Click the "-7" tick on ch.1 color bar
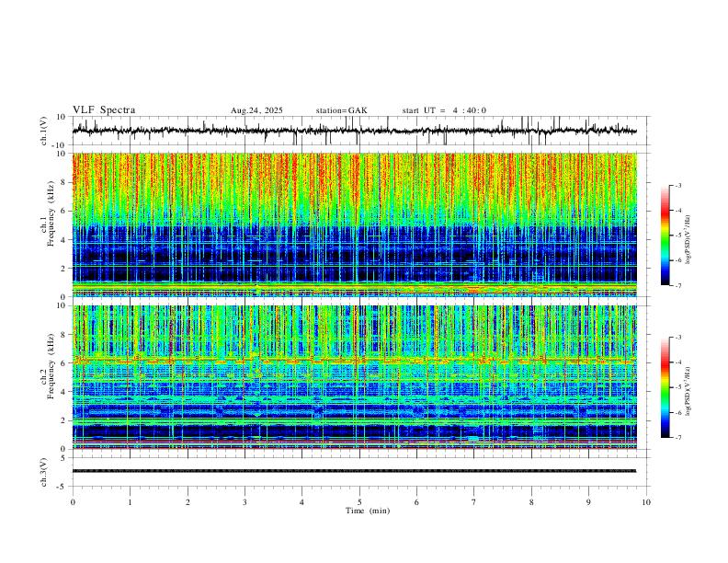This screenshot has width=728, height=563. point(677,285)
